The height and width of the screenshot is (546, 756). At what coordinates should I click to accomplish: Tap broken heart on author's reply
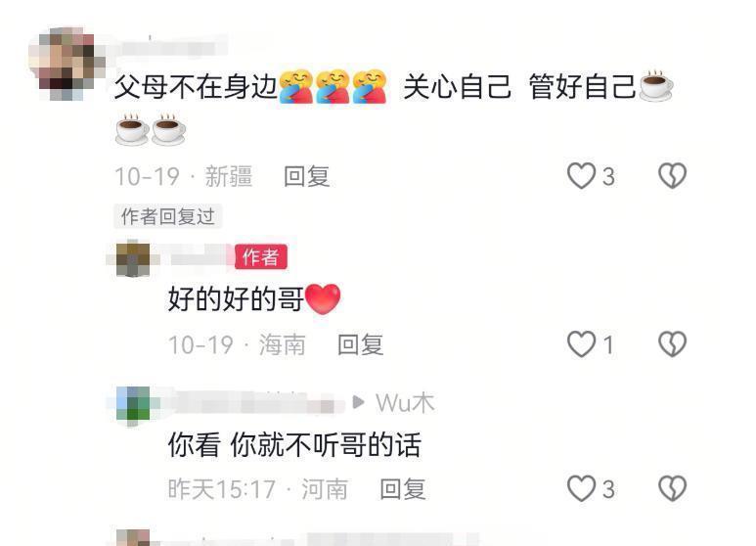tap(673, 343)
